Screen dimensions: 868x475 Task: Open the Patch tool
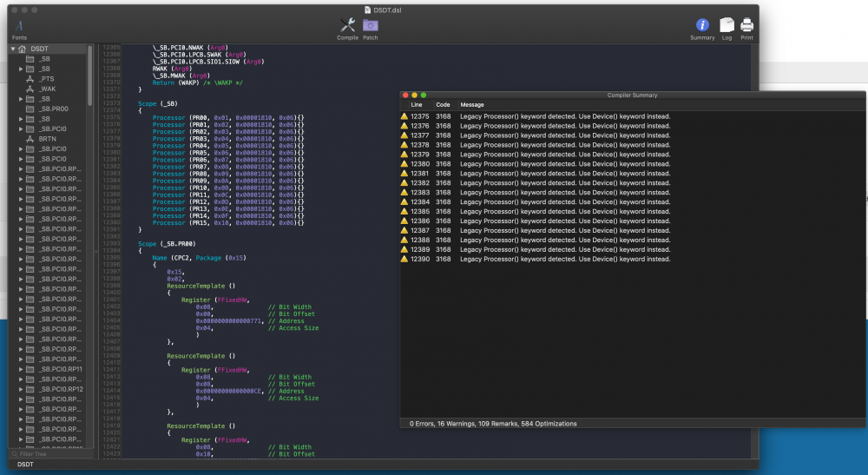(x=371, y=29)
